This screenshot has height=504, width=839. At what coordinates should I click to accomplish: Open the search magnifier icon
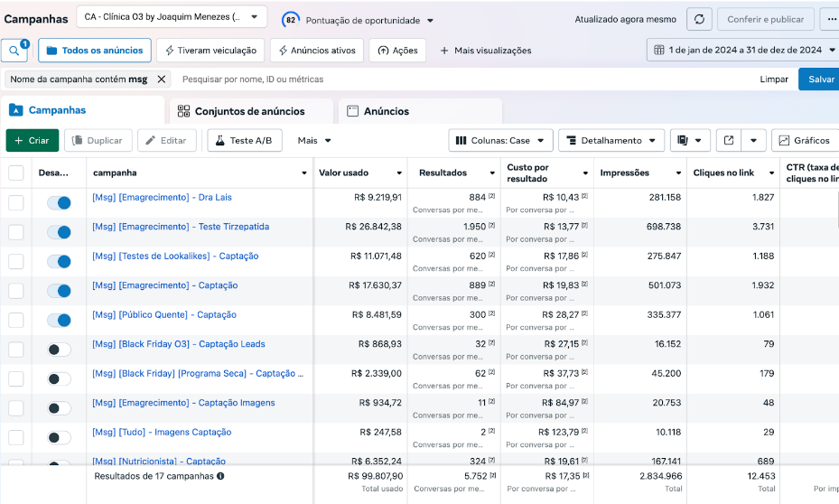[15, 51]
